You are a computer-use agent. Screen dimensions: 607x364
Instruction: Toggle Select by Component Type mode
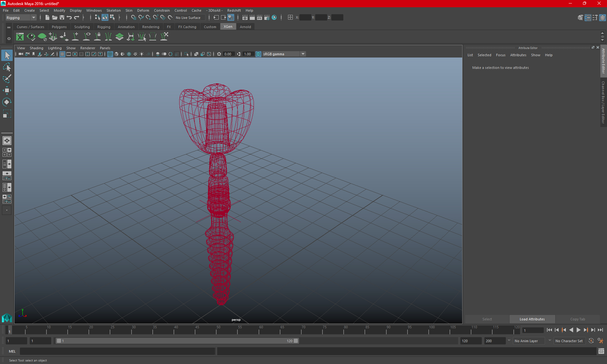pyautogui.click(x=112, y=18)
